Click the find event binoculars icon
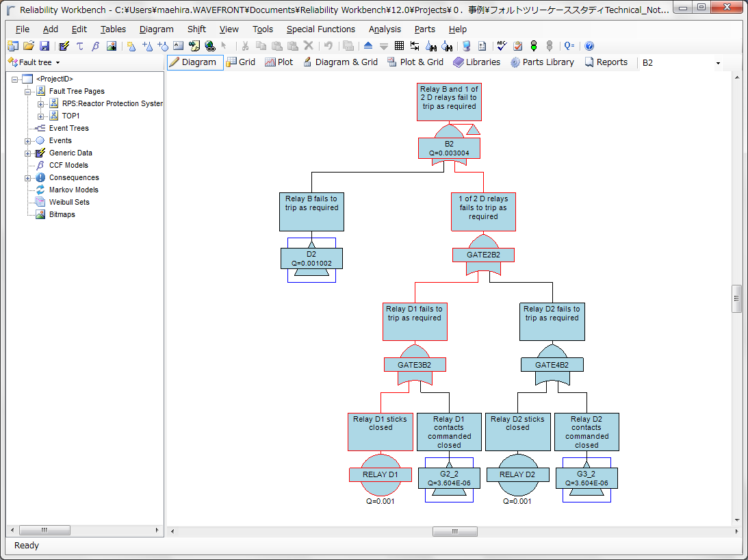The image size is (748, 560). tap(447, 46)
